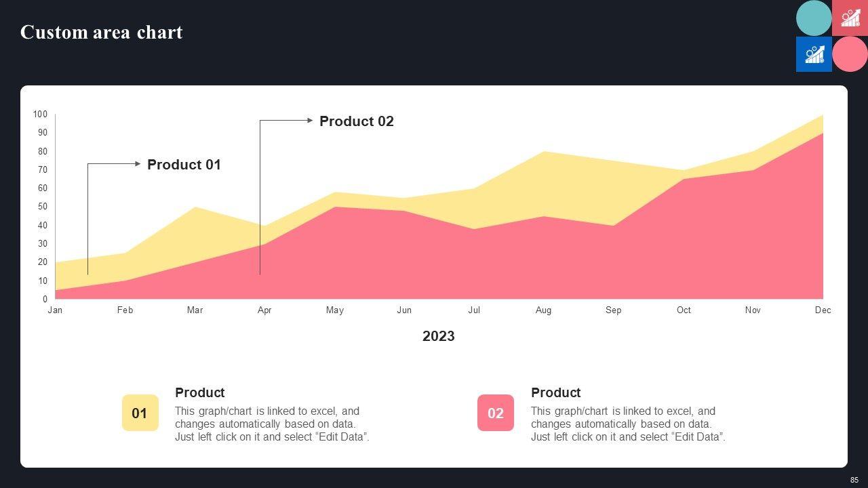Click the 100 value on vertical axis

pos(40,115)
